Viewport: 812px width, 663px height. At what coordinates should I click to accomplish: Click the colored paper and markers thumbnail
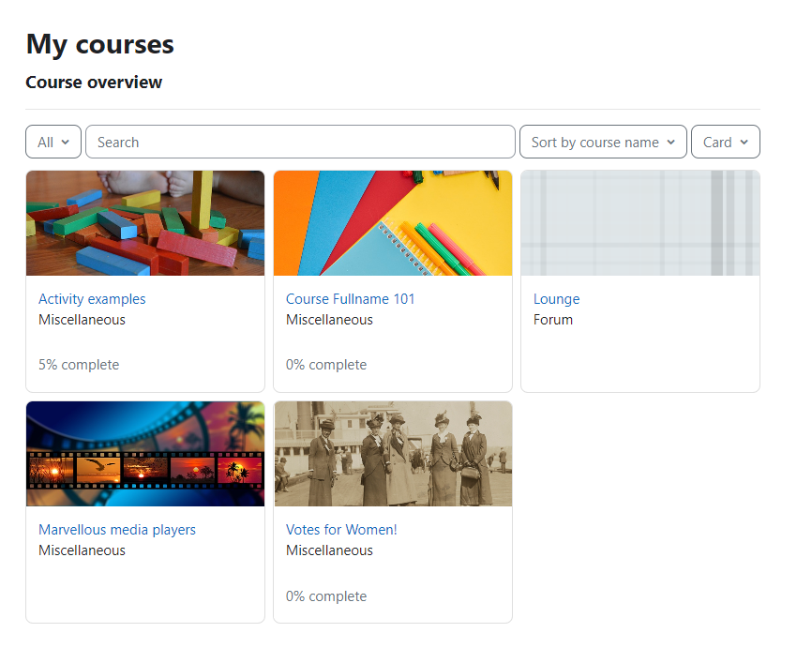tap(393, 223)
